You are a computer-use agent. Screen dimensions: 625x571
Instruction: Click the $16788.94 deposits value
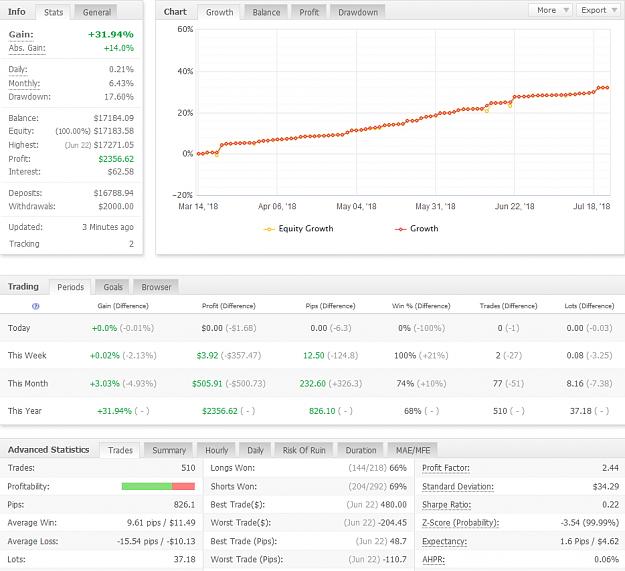click(114, 193)
